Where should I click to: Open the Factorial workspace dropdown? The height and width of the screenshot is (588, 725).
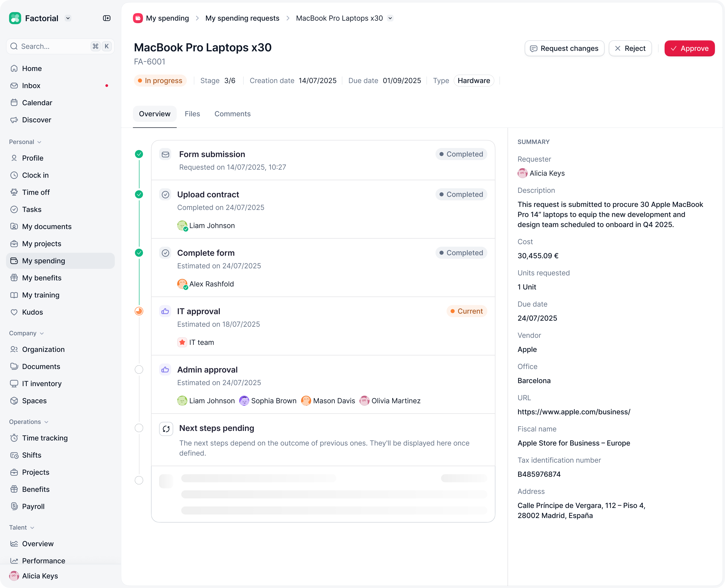[x=68, y=18]
